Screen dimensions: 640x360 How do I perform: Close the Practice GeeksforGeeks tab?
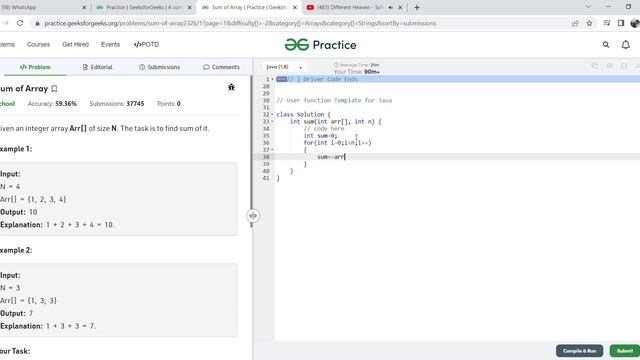click(189, 7)
